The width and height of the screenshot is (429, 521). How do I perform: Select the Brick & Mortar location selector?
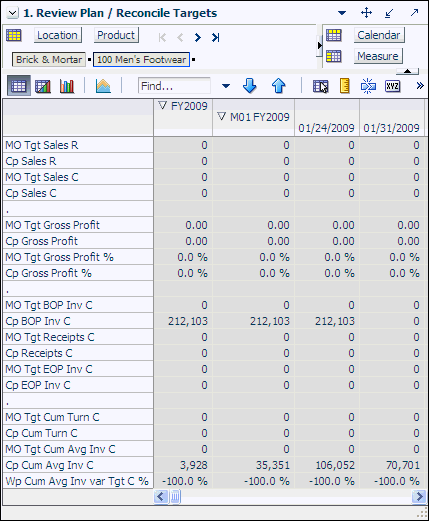[x=49, y=60]
